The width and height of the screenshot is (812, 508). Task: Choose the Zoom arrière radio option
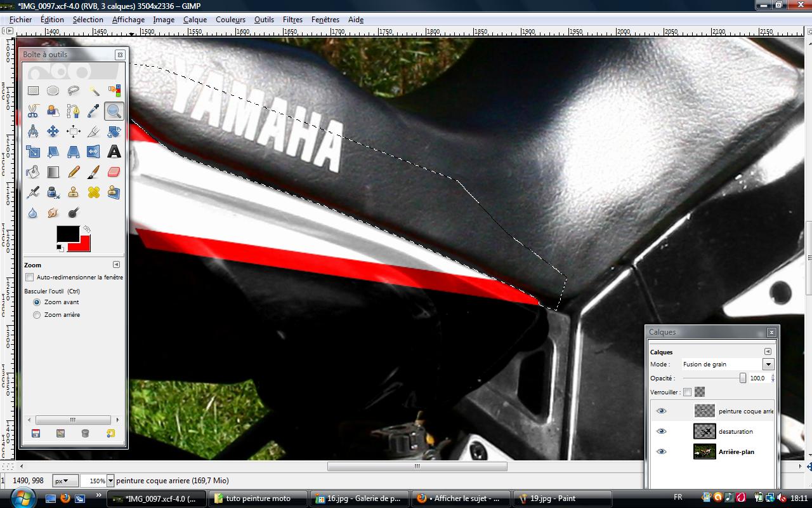pyautogui.click(x=37, y=315)
